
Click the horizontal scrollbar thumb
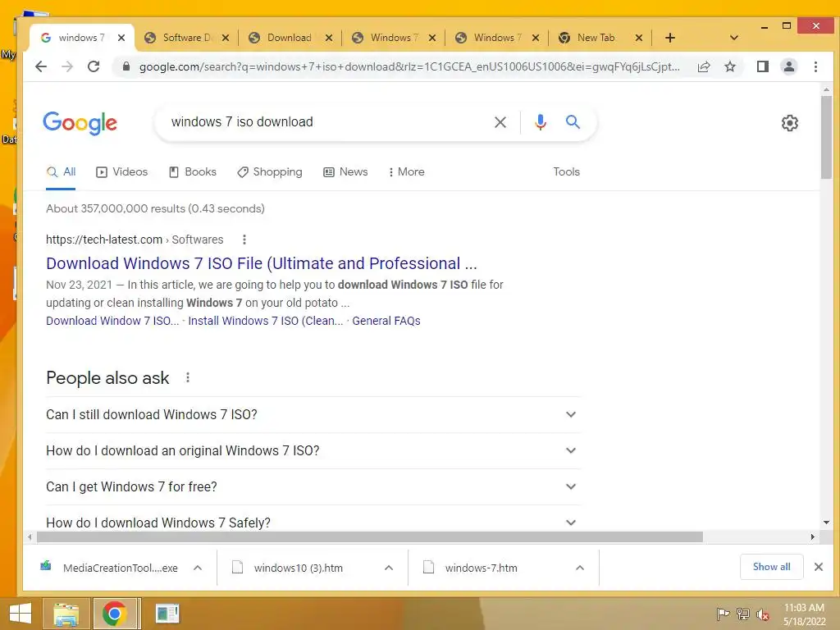[x=370, y=536]
